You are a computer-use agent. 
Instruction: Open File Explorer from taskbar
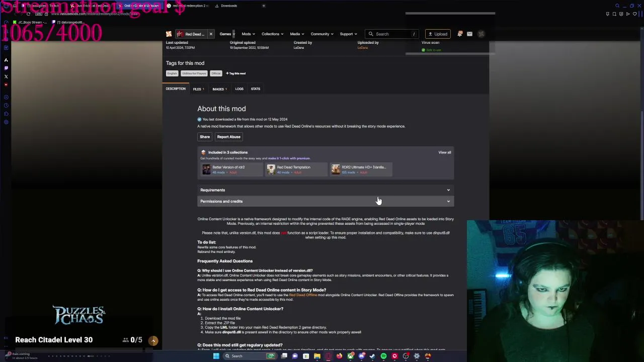coord(317,356)
